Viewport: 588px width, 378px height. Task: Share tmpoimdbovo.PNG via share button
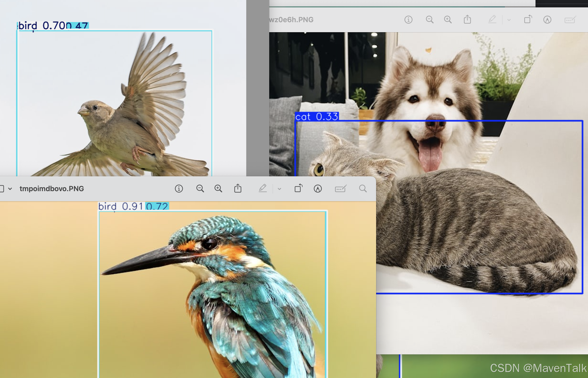point(237,189)
